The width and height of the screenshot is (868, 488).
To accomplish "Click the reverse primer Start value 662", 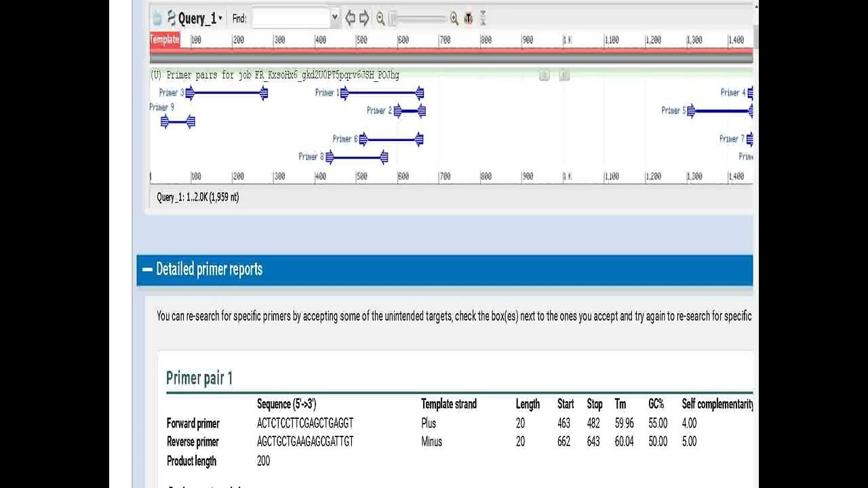I will click(564, 441).
